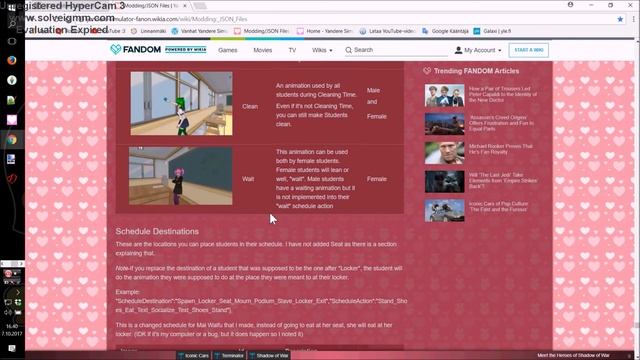Viewport: 640px width, 360px height.
Task: Close the Modding/JSON Files browser tab
Action: click(x=185, y=6)
